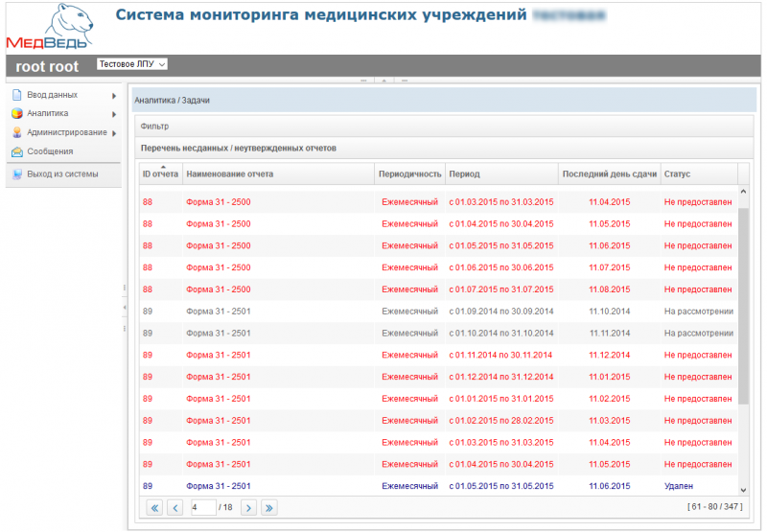
Task: Click the Администрирование user icon
Action: pyautogui.click(x=17, y=132)
